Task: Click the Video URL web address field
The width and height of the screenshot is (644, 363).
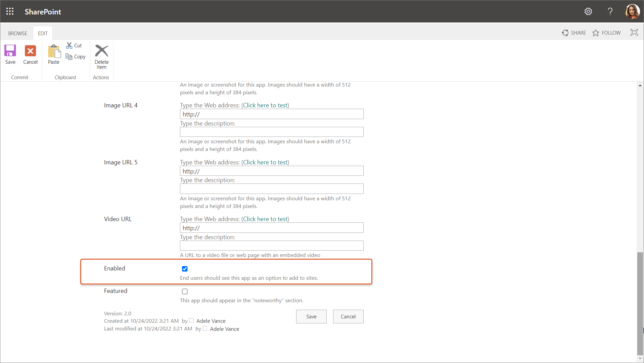Action: tap(271, 228)
